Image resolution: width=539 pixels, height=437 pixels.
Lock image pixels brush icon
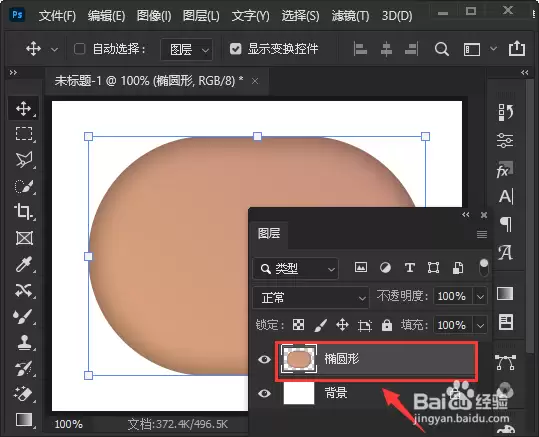point(320,325)
